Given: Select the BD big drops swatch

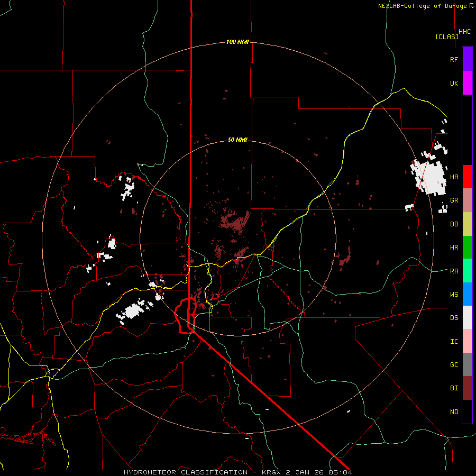Looking at the screenshot, I should [467, 224].
